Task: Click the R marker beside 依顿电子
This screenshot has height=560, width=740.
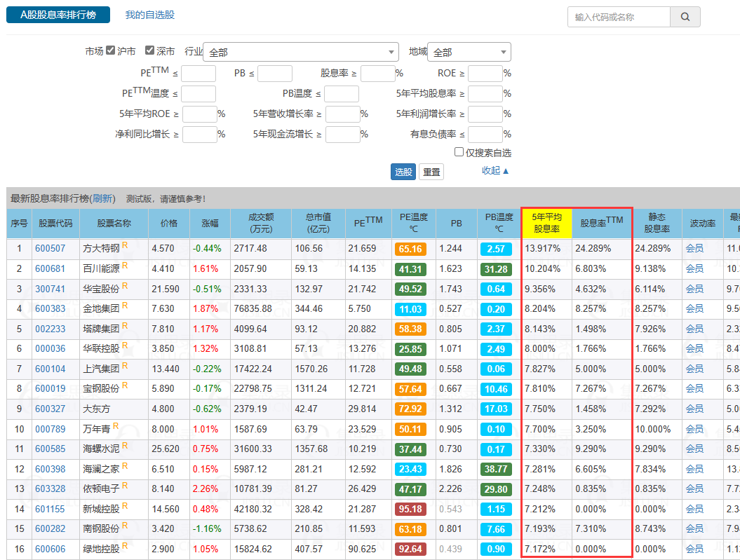Action: (x=125, y=486)
